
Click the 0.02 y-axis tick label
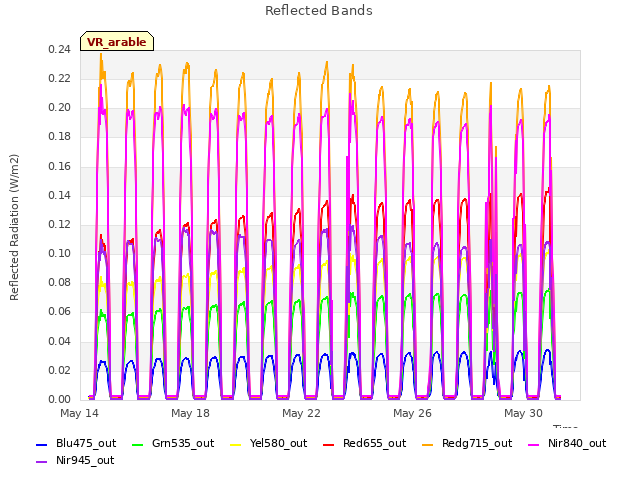coord(60,371)
